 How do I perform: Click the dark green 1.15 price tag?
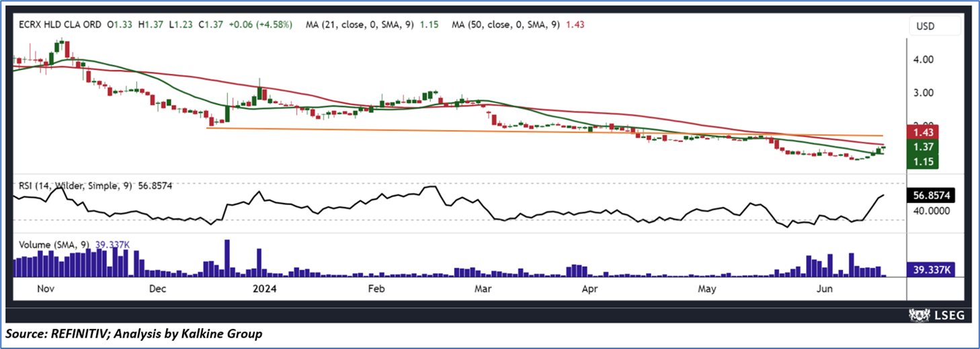[x=922, y=161]
